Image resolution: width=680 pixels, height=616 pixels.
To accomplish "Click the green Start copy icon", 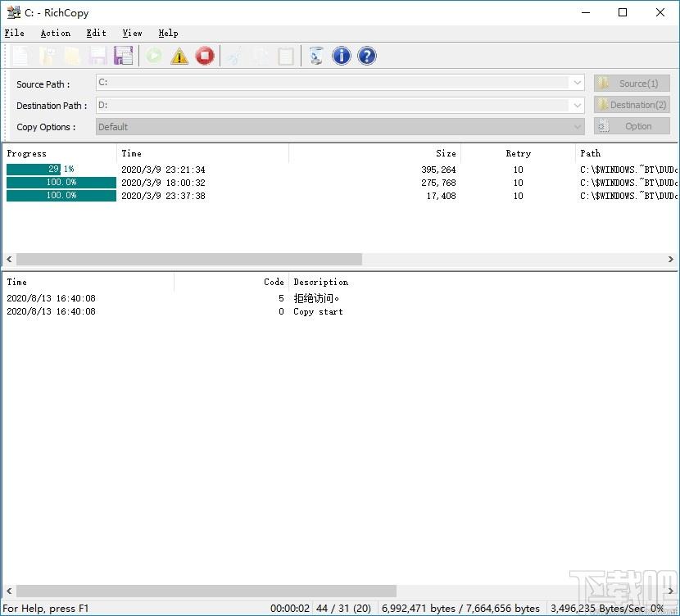I will (x=154, y=56).
